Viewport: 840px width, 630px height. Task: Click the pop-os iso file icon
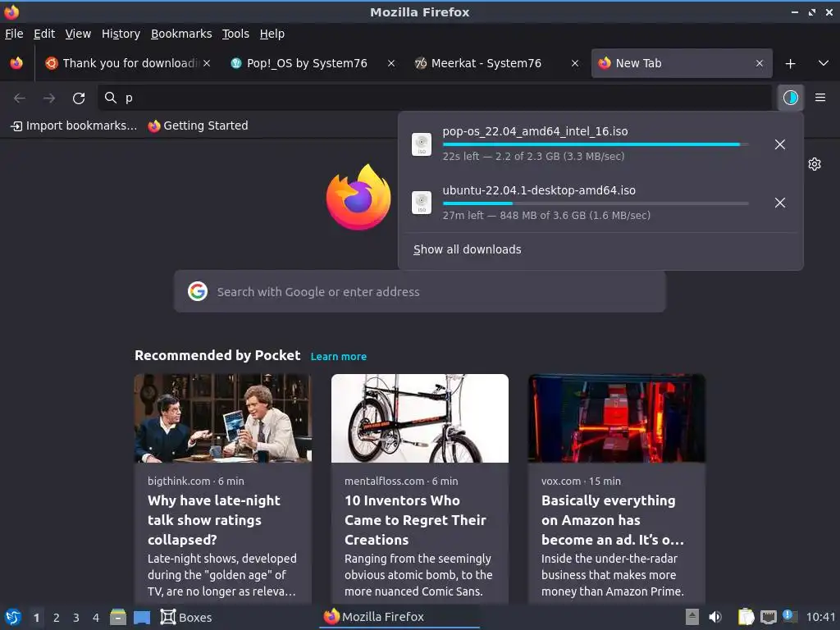(422, 144)
